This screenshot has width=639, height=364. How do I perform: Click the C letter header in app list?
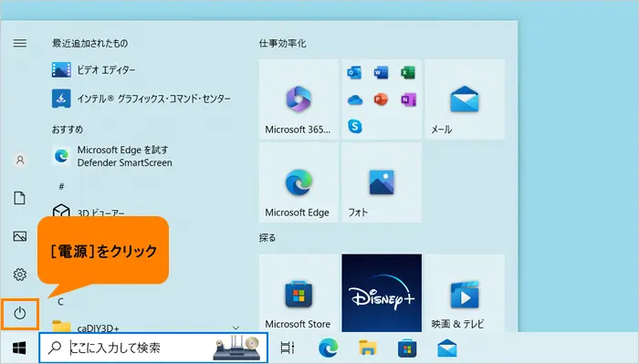[x=61, y=302]
